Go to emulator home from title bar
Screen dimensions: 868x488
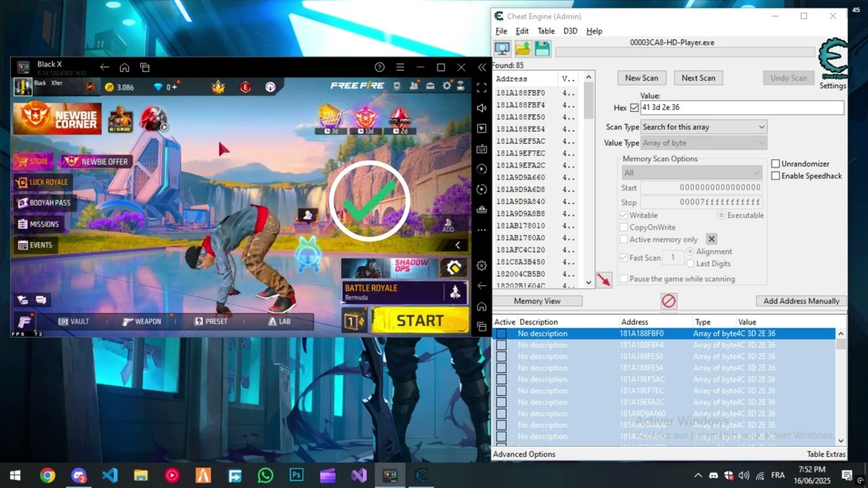tap(124, 67)
